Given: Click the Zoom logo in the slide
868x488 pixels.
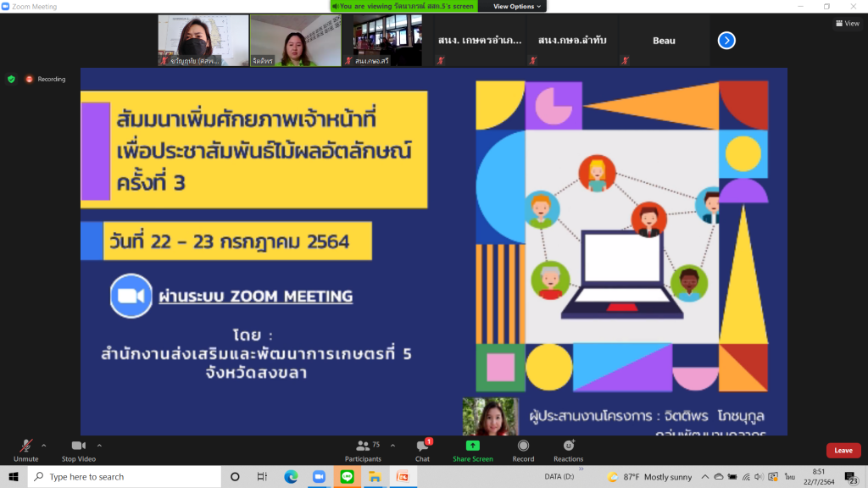Looking at the screenshot, I should 131,296.
